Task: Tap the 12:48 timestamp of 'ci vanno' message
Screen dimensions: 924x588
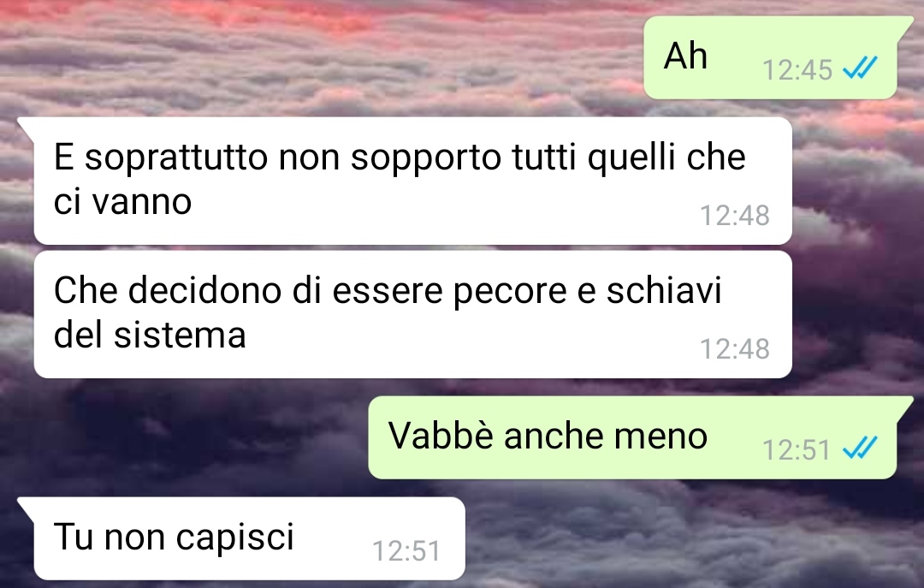Action: tap(734, 216)
